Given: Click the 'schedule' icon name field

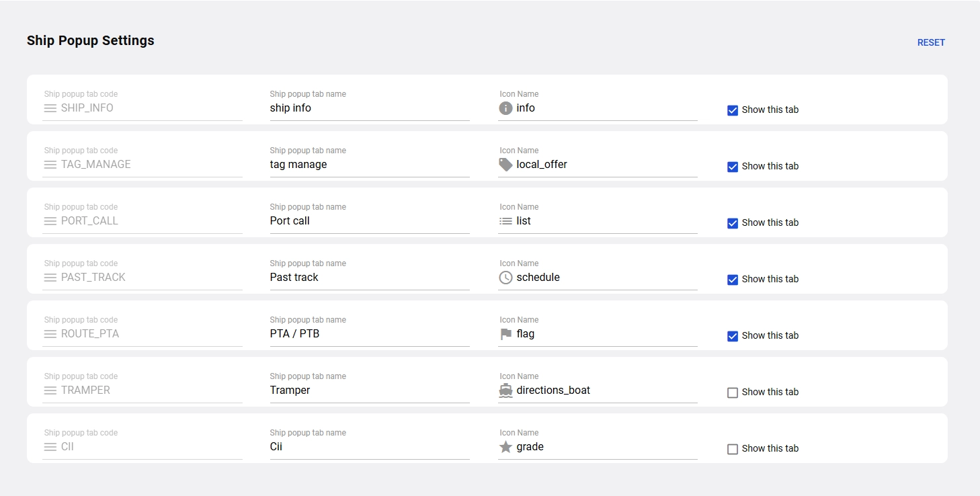Looking at the screenshot, I should [605, 278].
